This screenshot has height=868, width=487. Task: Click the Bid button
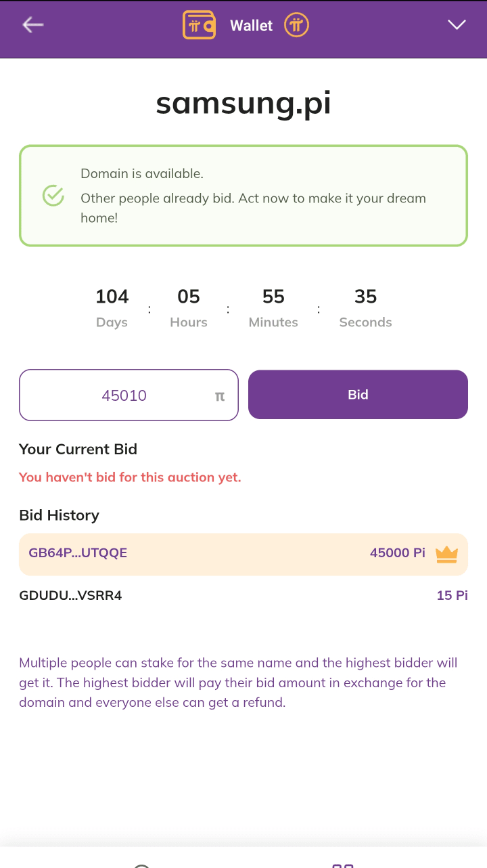(358, 395)
